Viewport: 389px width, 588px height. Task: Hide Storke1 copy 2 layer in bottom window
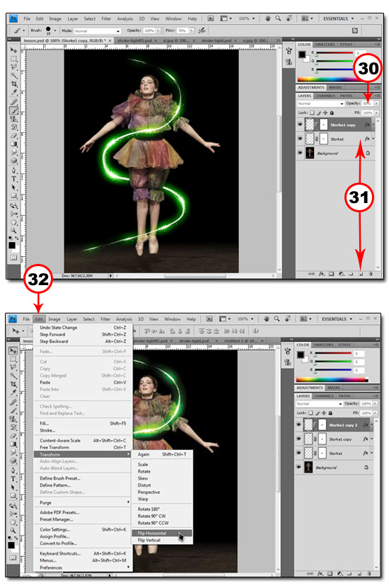pos(298,425)
